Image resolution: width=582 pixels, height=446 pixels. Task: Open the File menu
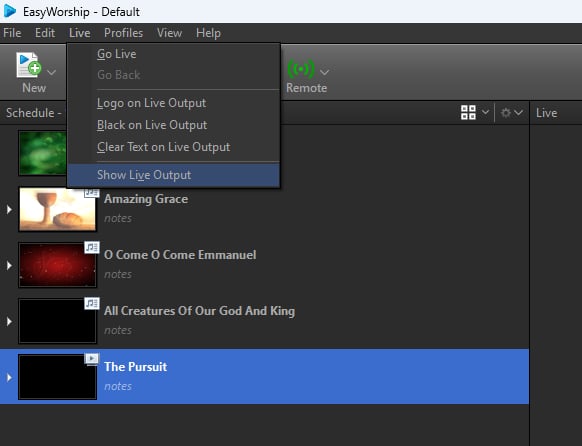(x=12, y=33)
